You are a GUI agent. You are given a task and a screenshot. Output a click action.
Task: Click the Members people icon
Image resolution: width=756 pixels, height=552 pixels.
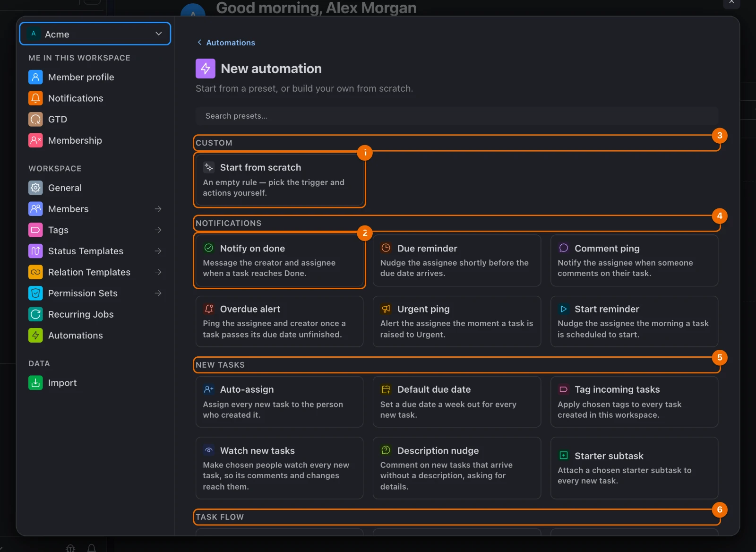point(35,209)
